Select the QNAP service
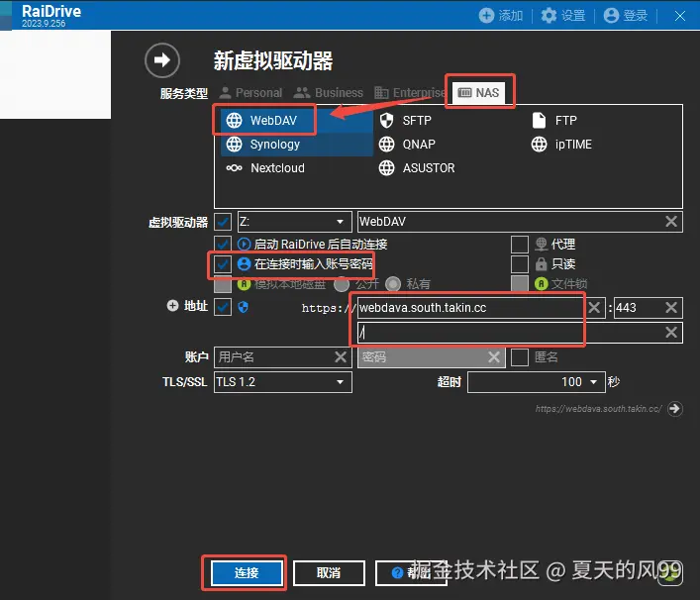700x600 pixels. pos(407,145)
